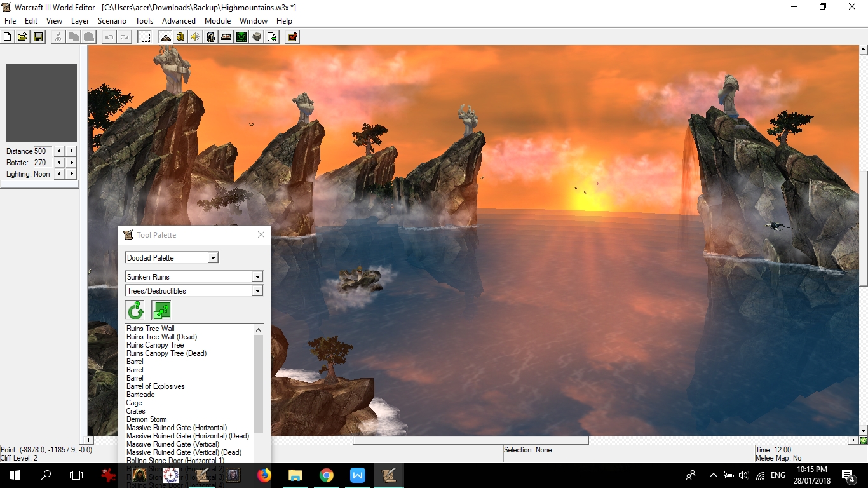Open the Module menu
868x488 pixels.
(217, 21)
